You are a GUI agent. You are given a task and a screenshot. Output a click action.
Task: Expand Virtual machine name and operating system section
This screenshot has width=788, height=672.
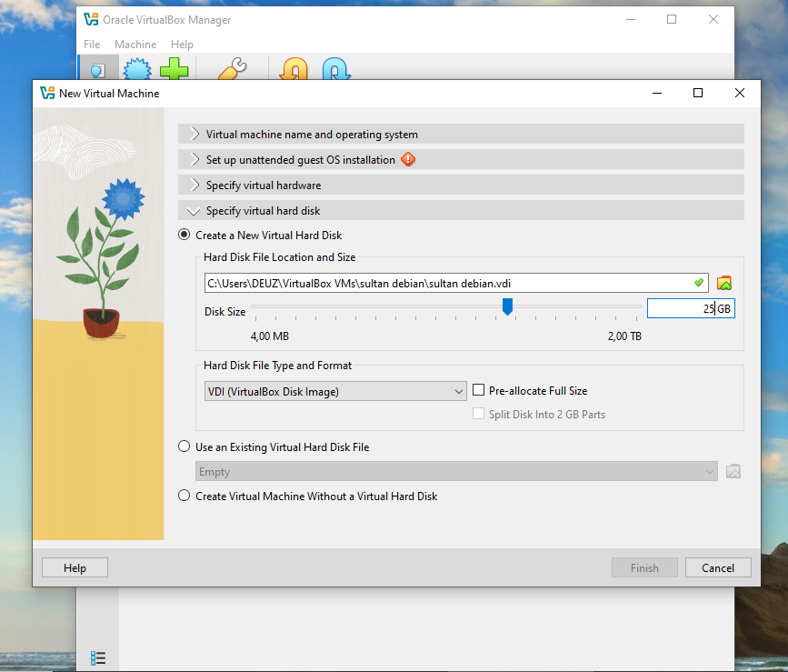tap(461, 135)
